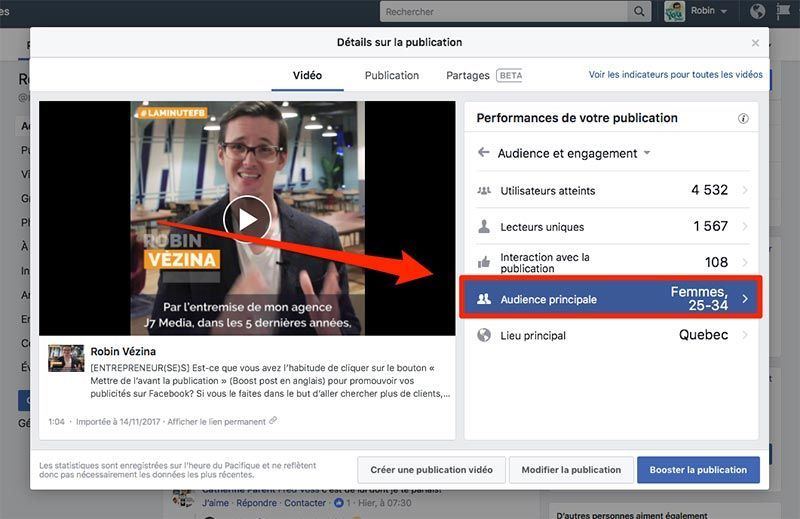Click Robin's profile avatar in top bar
This screenshot has height=519, width=800.
point(675,12)
